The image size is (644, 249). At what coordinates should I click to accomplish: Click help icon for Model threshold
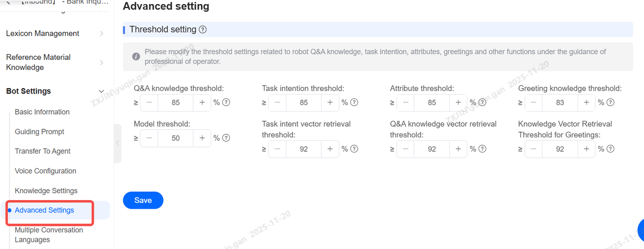226,138
